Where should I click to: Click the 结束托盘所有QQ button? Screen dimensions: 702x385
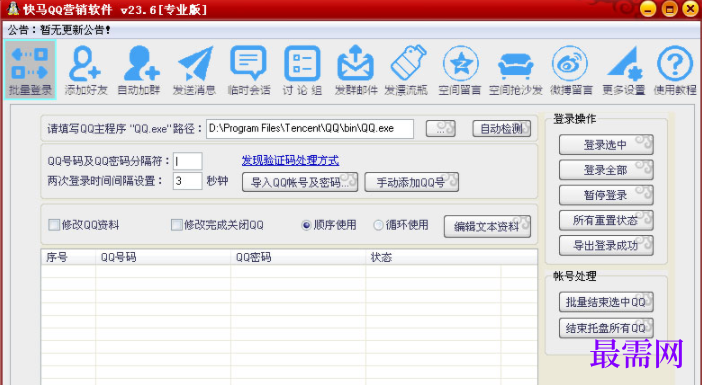click(x=606, y=328)
